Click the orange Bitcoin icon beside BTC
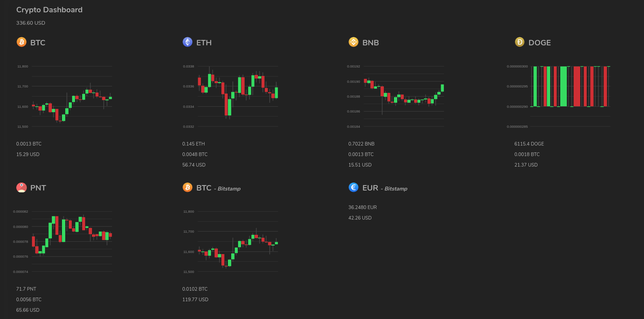644x319 pixels. point(21,42)
